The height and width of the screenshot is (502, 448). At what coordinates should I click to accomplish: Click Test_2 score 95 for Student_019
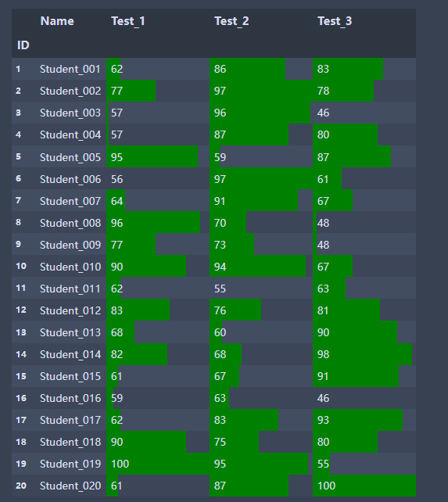261,464
